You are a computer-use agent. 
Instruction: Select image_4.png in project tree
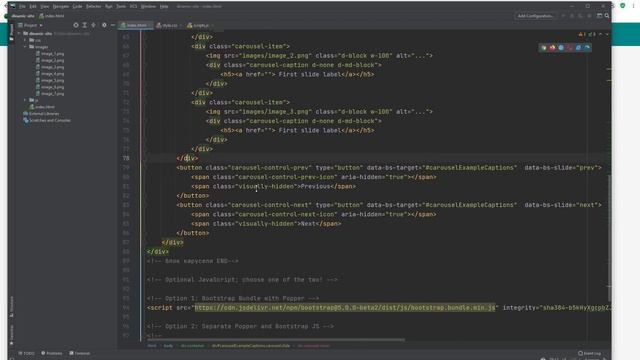52,74
